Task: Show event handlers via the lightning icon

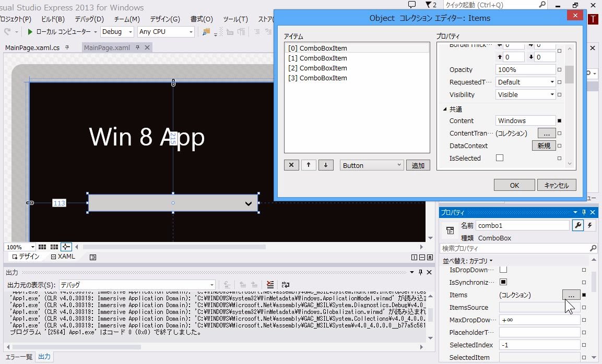Action: coord(591,225)
